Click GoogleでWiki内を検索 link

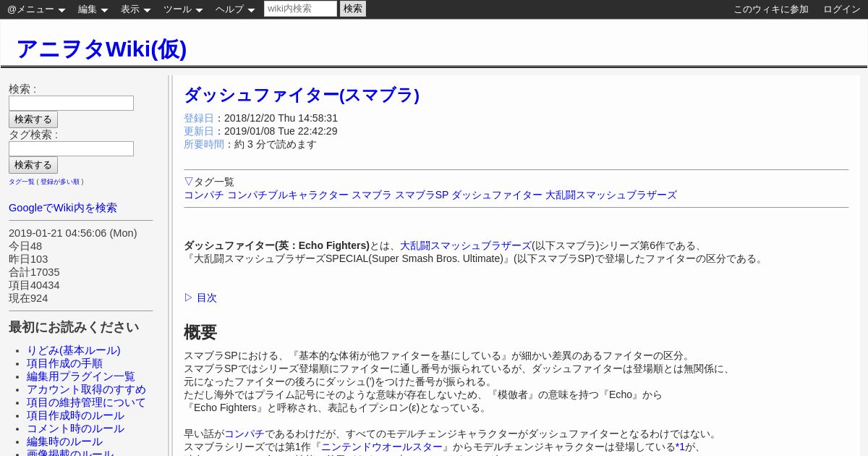pyautogui.click(x=63, y=208)
